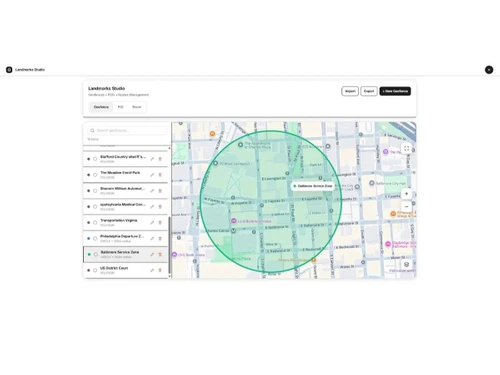Select radio for Sherwin William Automot...

[95, 191]
